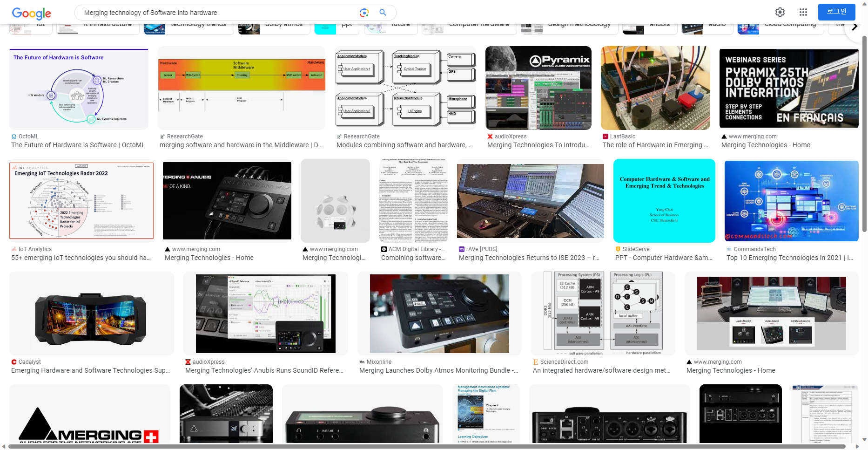This screenshot has width=868, height=450.
Task: Open 'Combining software...' ACM result link
Action: tap(413, 258)
